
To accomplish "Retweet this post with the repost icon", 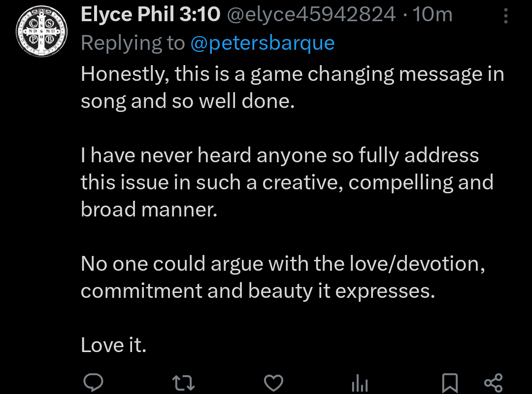I will click(183, 383).
